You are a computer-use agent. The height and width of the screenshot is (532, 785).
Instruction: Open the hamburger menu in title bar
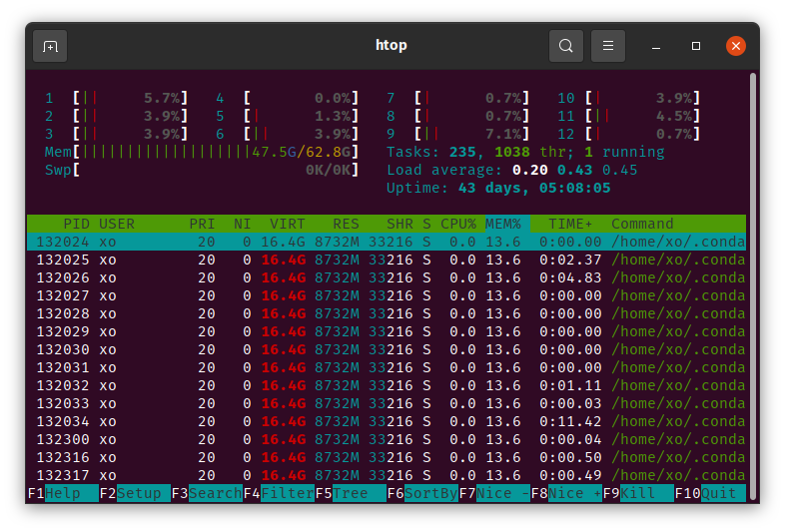pyautogui.click(x=608, y=46)
